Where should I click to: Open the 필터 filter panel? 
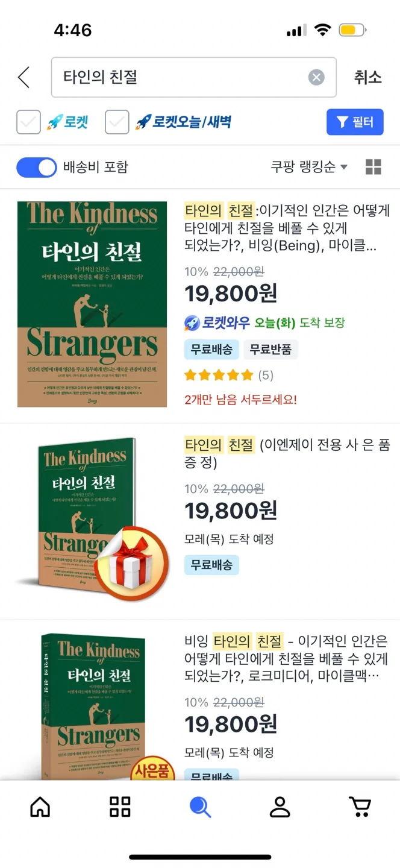tap(355, 122)
